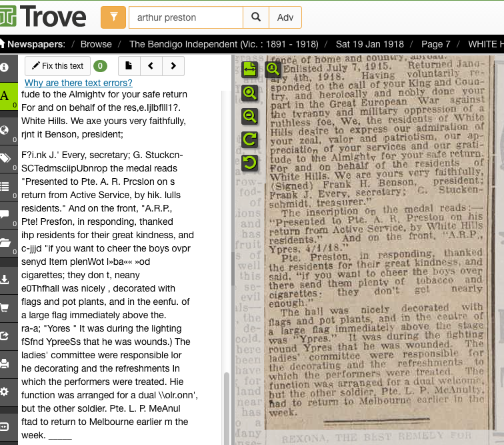The image size is (504, 445).
Task: Zoom to article in newspaper viewer
Action: (273, 69)
